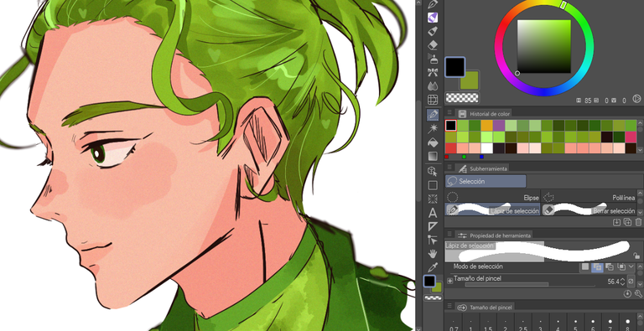Choose the Borrar selección sub tool
The image size is (644, 331).
click(589, 209)
